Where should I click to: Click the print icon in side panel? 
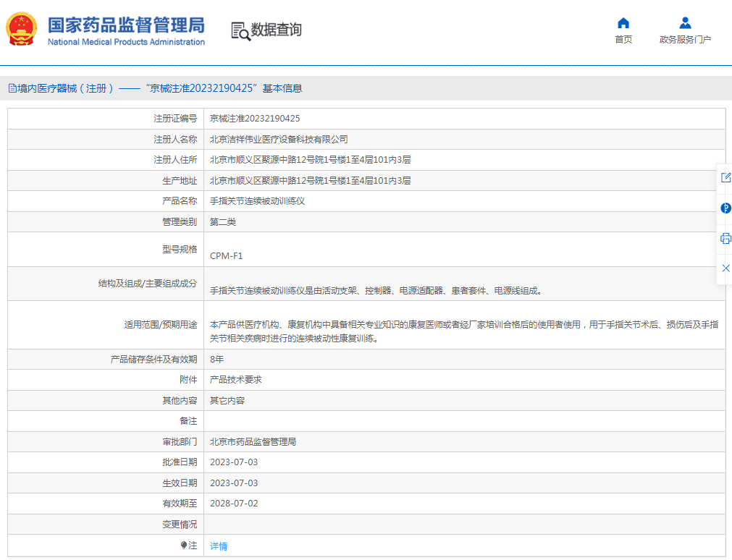pos(726,239)
